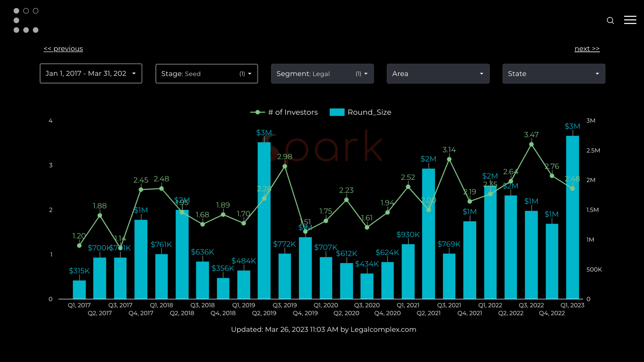Screen dimensions: 644x362
Task: Click the 3.14 investors line marker
Action: tap(449, 159)
